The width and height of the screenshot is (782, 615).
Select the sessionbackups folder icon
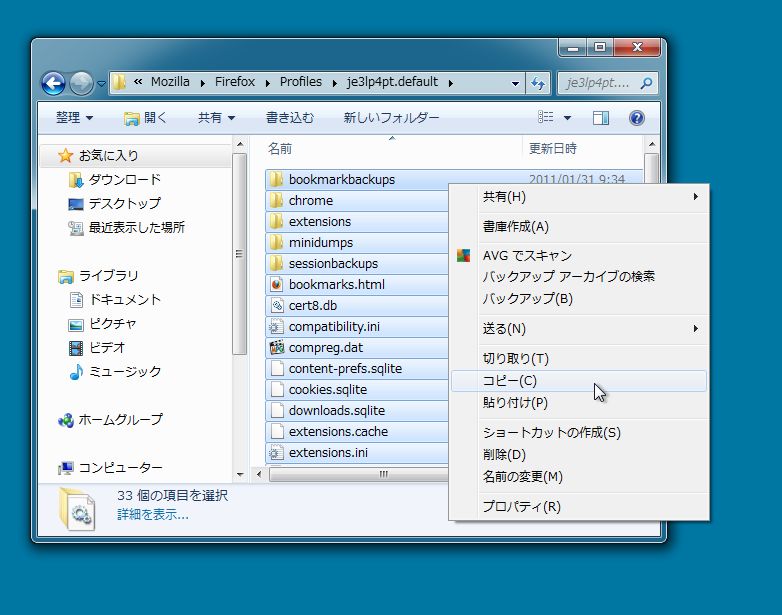click(x=276, y=263)
